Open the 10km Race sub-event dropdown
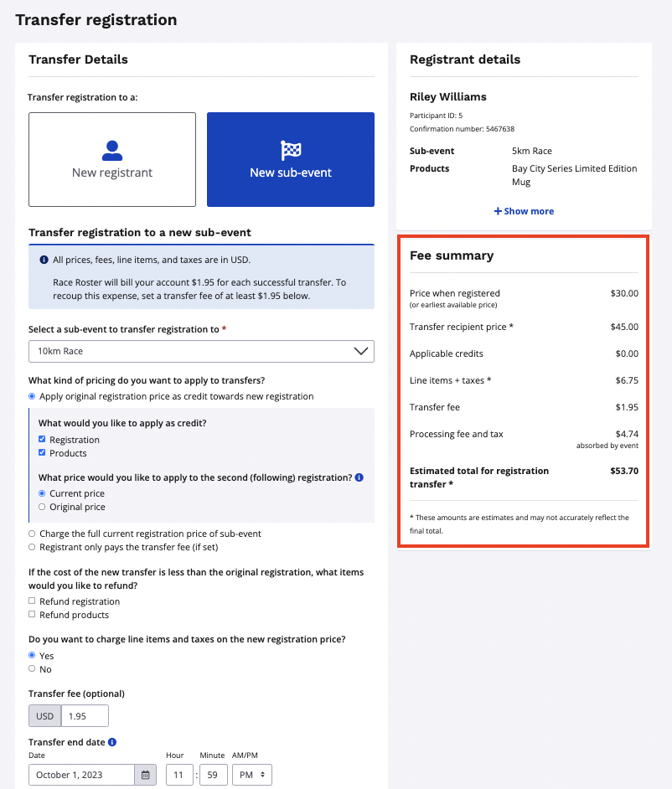Image resolution: width=672 pixels, height=789 pixels. click(x=201, y=352)
